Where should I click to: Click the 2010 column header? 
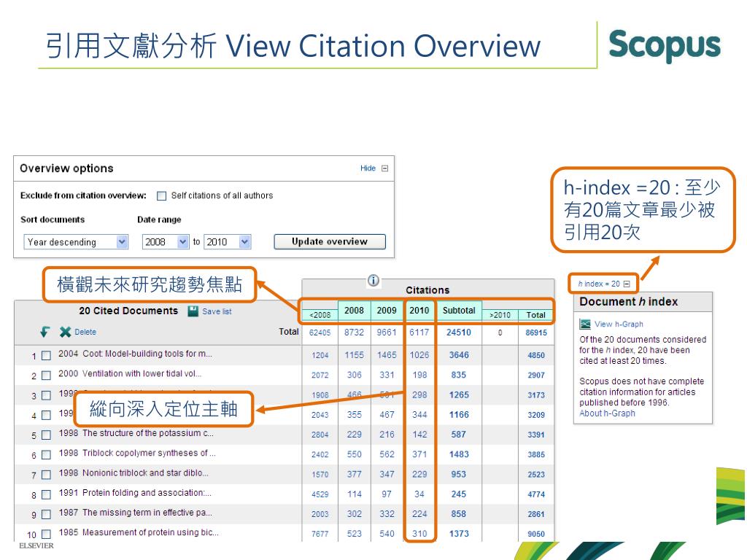point(419,311)
